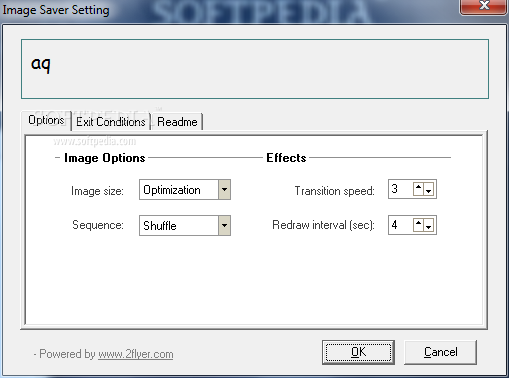Click the Redraw interval value field
Viewport: 509px width, 378px height.
[x=401, y=225]
